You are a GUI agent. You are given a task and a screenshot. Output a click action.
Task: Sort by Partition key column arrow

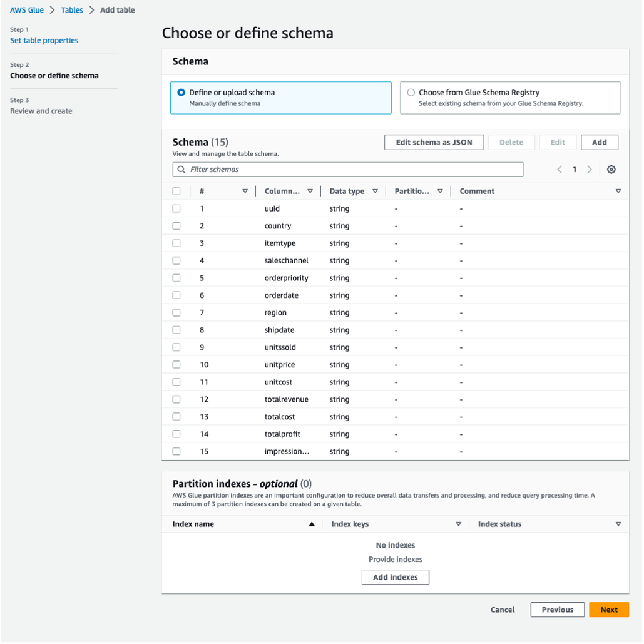click(440, 192)
